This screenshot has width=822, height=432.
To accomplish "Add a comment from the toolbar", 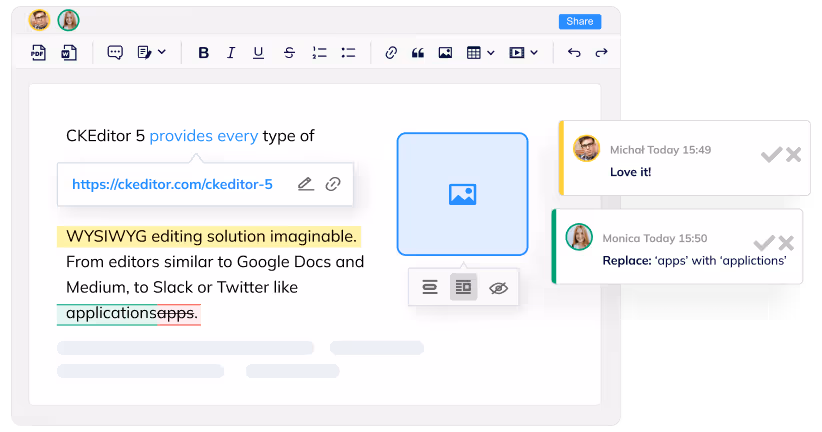I will 115,53.
